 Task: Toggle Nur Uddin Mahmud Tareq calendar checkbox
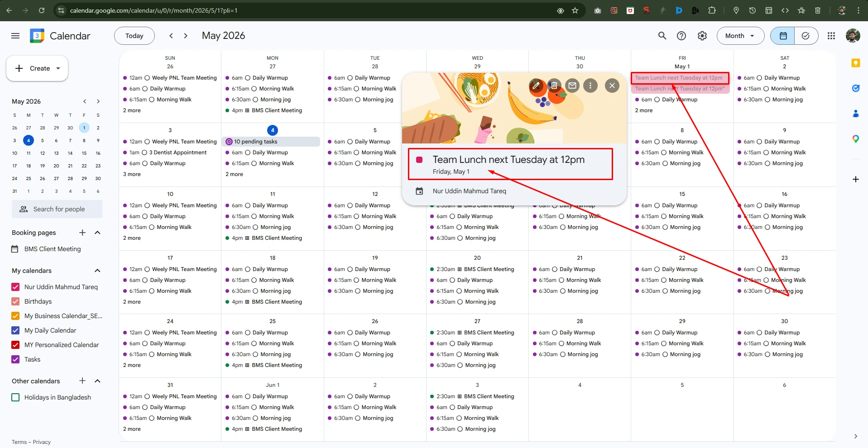point(15,287)
